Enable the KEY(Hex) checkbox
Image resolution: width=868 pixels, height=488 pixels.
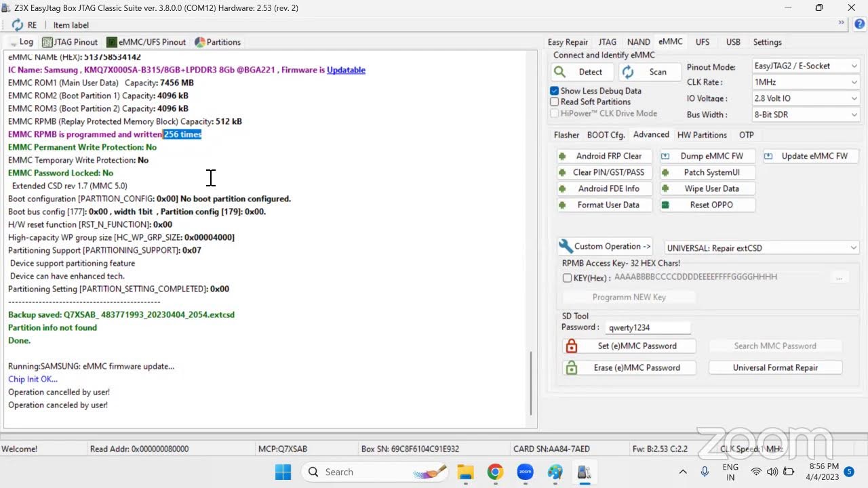click(x=568, y=277)
